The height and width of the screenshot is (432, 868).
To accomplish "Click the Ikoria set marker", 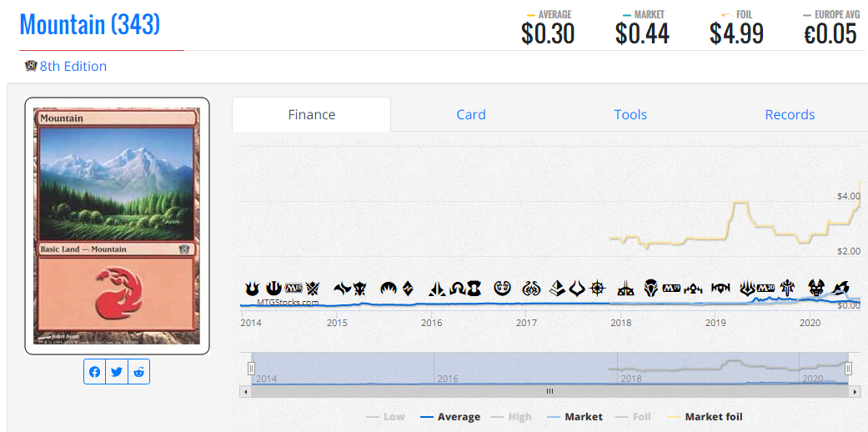I will (842, 289).
